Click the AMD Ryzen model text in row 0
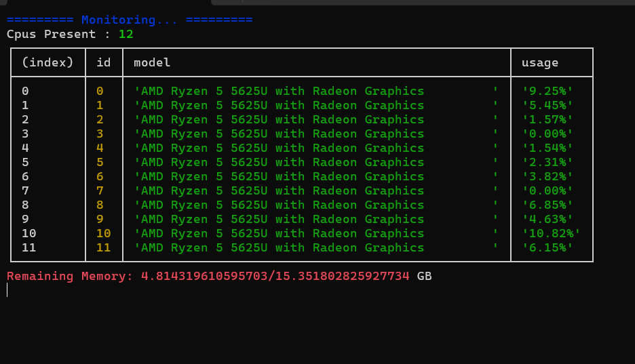 pyautogui.click(x=280, y=91)
